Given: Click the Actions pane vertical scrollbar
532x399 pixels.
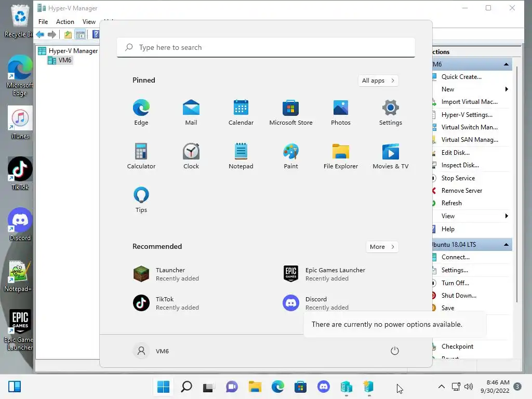Looking at the screenshot, I should [517, 183].
